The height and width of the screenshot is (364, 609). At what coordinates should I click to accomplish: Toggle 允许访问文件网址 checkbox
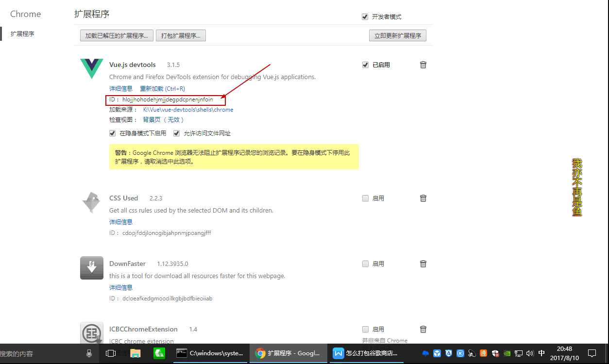(x=177, y=133)
